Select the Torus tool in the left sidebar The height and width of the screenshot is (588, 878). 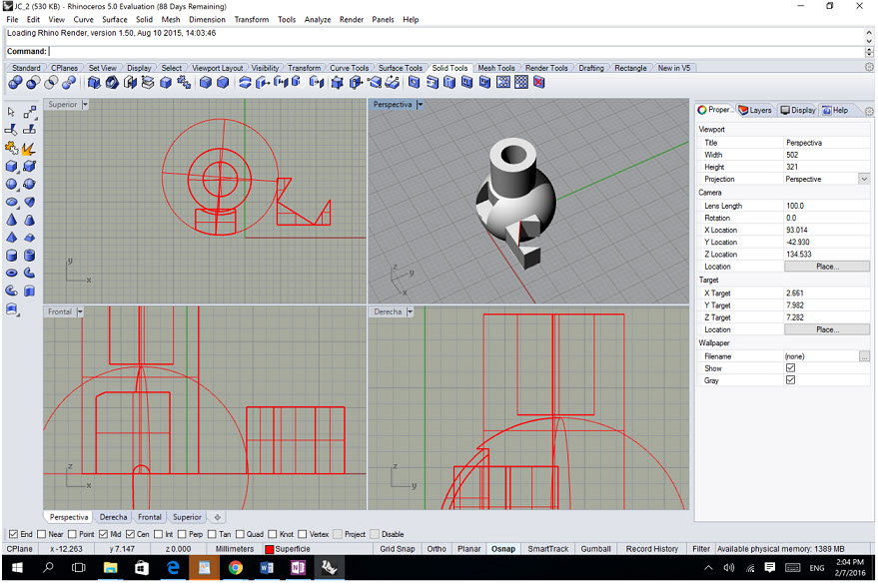11,274
